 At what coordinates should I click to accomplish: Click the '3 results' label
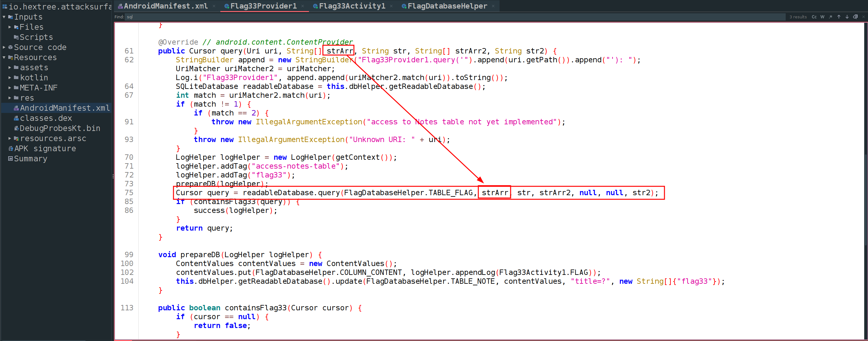click(x=798, y=17)
